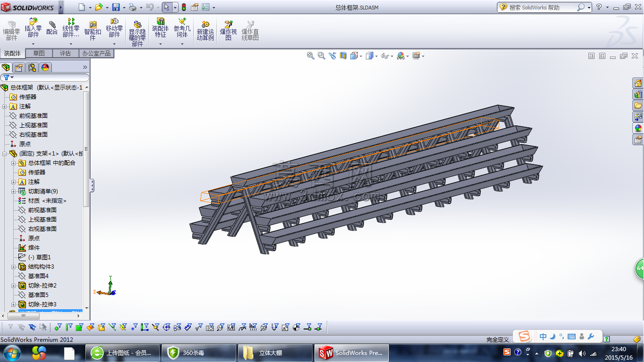The height and width of the screenshot is (362, 644).
Task: Open Windows Start menu
Action: pyautogui.click(x=12, y=352)
